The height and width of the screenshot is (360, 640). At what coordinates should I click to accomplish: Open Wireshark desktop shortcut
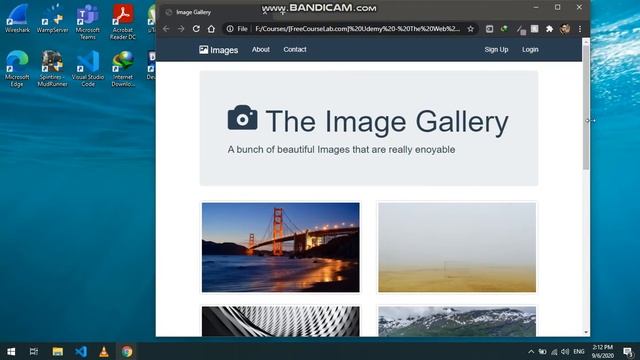(x=18, y=18)
